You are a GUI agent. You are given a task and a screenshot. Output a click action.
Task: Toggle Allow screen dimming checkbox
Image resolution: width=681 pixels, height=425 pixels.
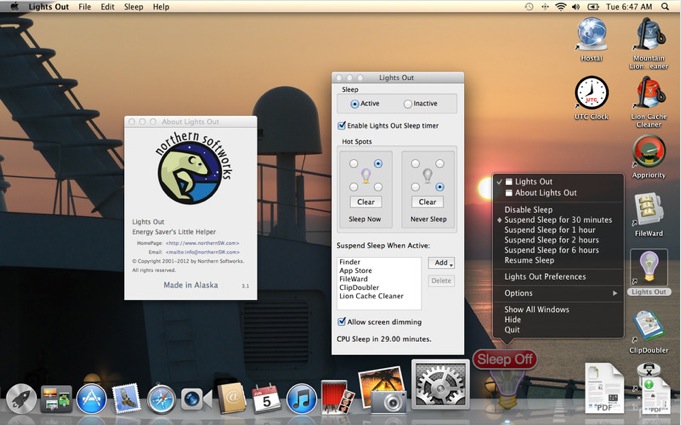pos(342,322)
